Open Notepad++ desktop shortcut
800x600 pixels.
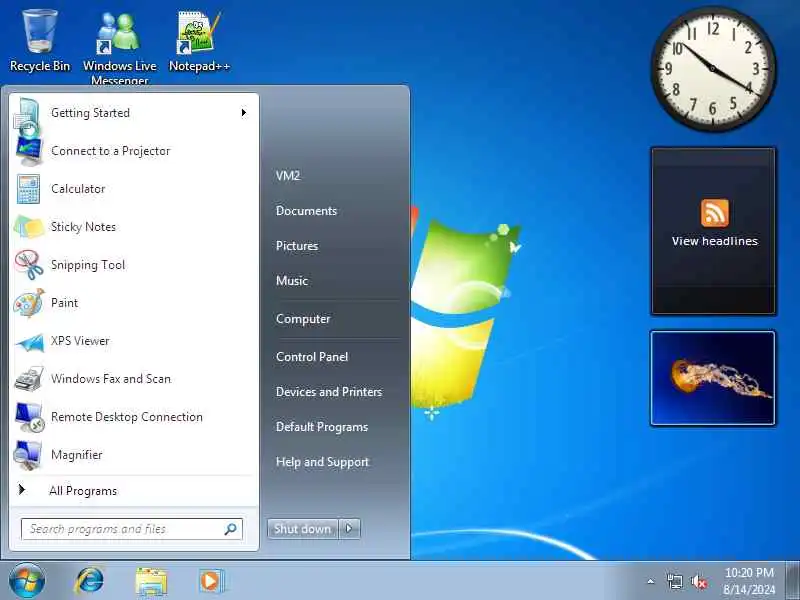[x=199, y=41]
